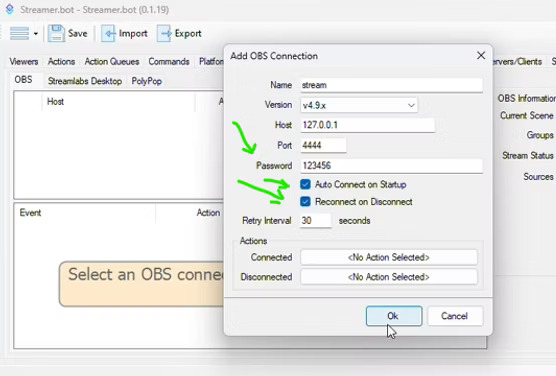Open the PolyPop sub-tab
The image size is (556, 376).
point(146,81)
